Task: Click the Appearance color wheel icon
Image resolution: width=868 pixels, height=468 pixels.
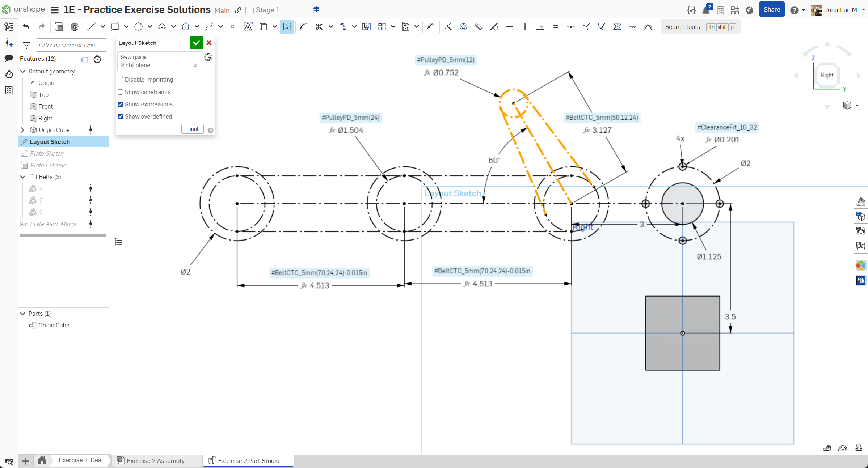Action: click(861, 266)
